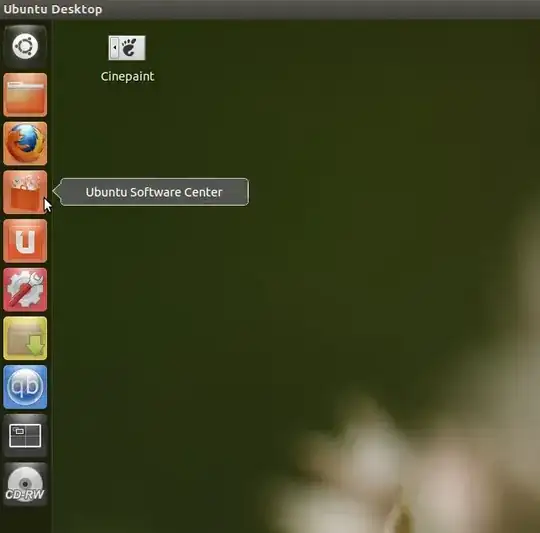The image size is (540, 533).
Task: Click the GNOME foot on Cinepaint icon
Action: point(129,47)
